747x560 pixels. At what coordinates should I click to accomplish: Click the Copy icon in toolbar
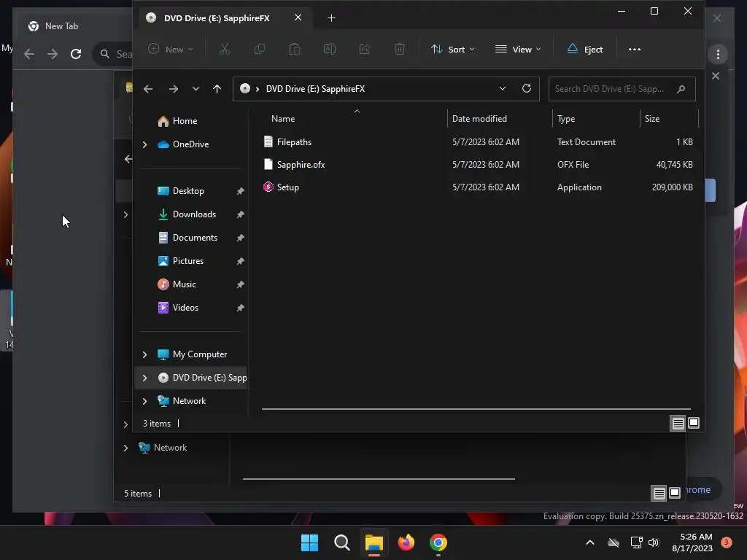point(260,49)
